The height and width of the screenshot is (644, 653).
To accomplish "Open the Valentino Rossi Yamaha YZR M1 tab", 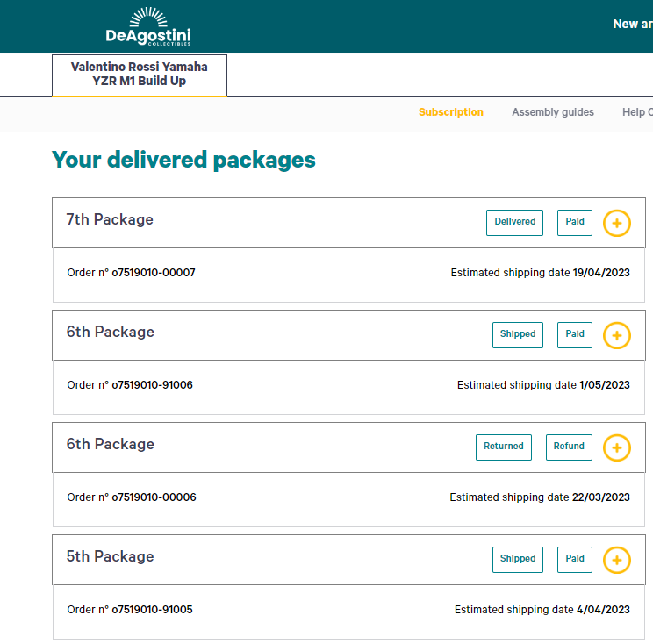I will tap(140, 75).
